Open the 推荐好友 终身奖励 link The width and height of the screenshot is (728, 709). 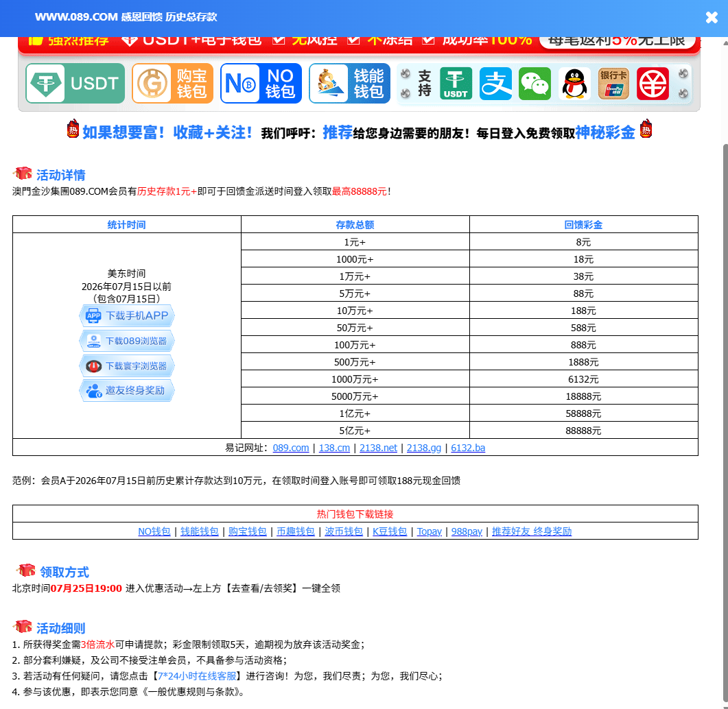532,531
